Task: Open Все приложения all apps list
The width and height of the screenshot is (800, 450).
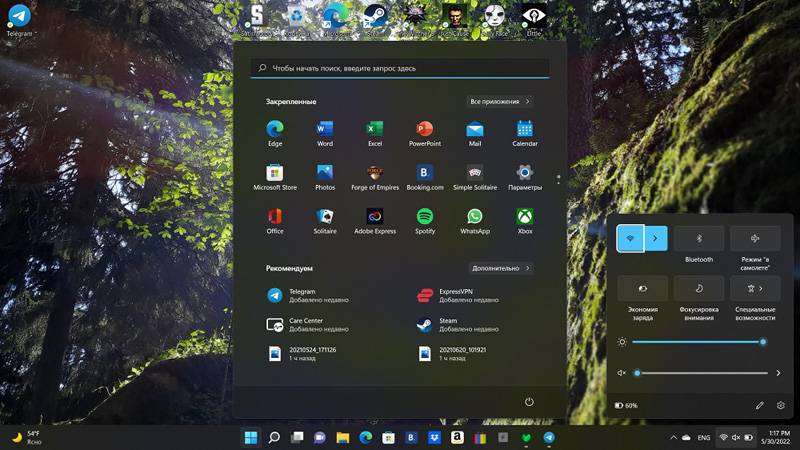Action: tap(499, 102)
